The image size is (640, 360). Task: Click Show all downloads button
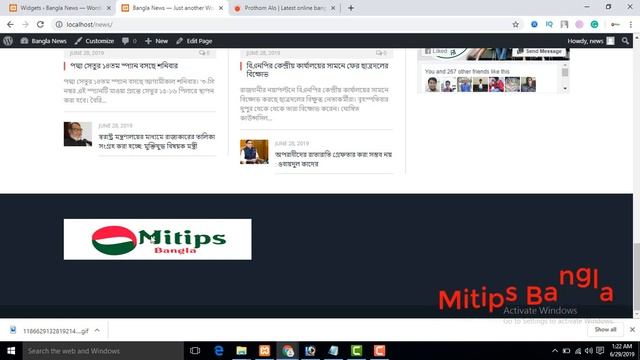[605, 329]
